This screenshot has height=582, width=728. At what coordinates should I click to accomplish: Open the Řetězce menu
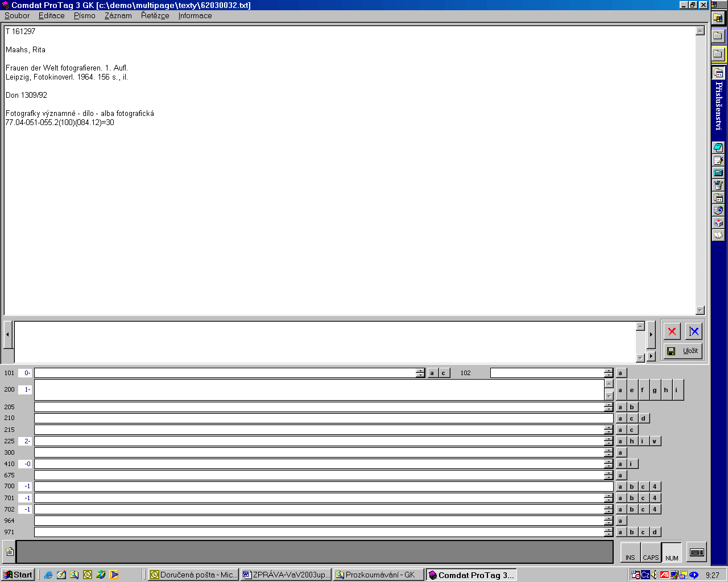coord(155,15)
